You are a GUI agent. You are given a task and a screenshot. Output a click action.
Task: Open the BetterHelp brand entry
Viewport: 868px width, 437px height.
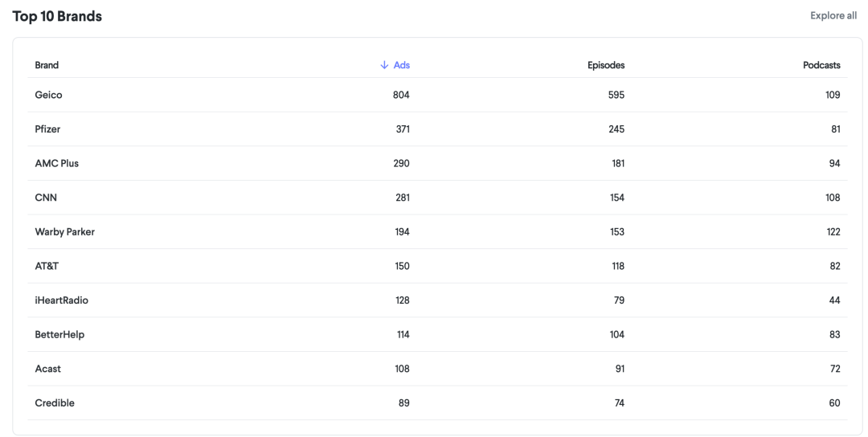[59, 335]
